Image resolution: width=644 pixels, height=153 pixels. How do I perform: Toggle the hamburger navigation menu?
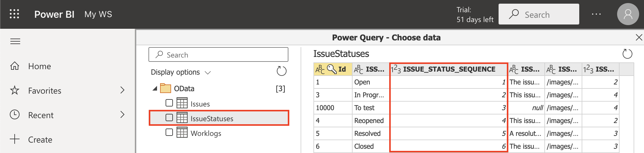(x=15, y=41)
